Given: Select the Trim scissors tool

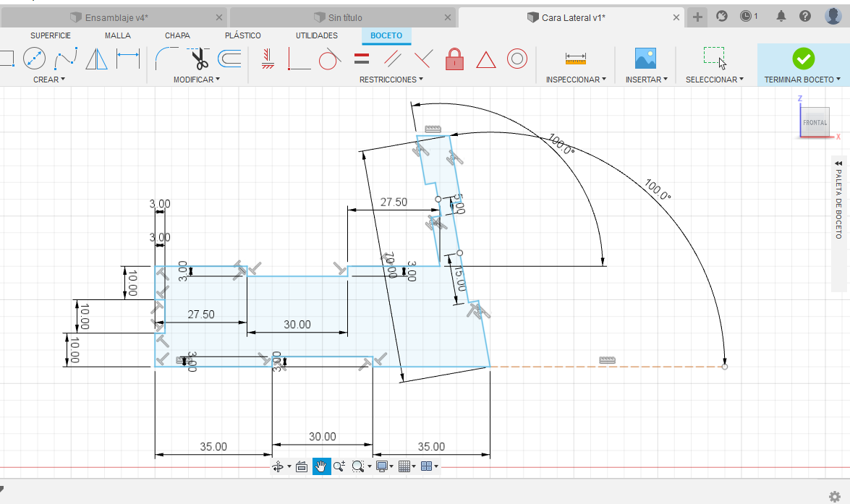Looking at the screenshot, I should point(198,59).
